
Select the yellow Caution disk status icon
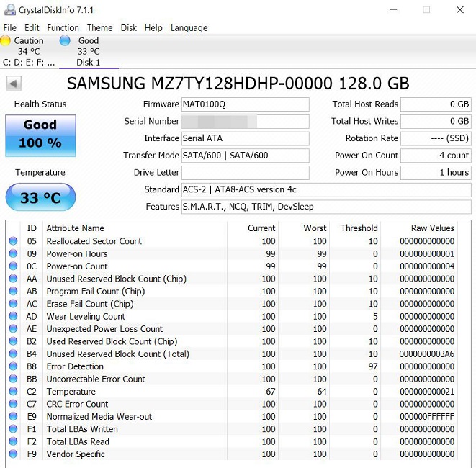tap(6, 41)
